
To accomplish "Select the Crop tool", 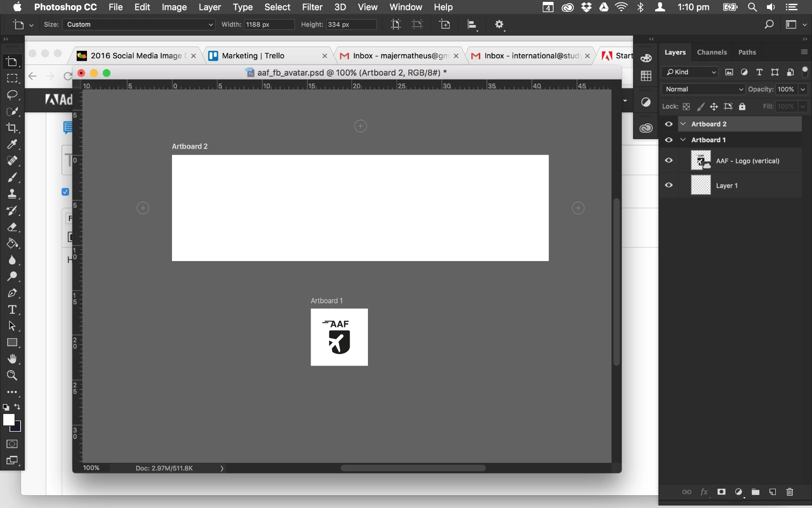I will click(x=12, y=128).
